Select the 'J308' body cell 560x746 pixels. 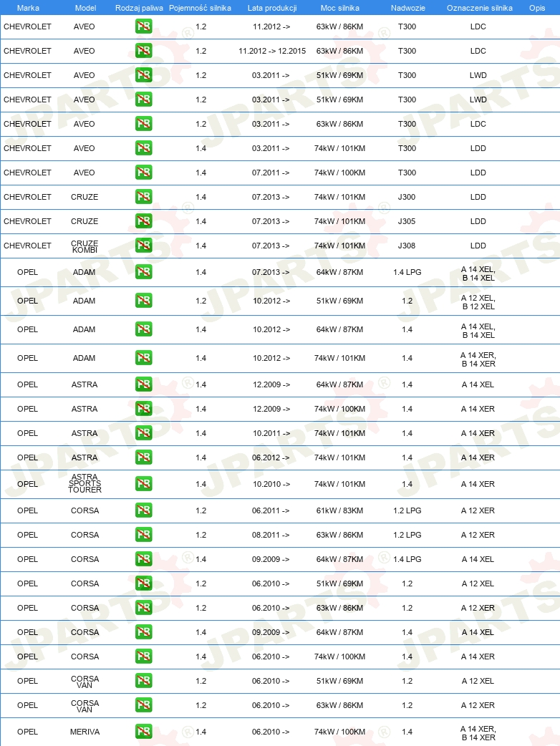coord(407,246)
